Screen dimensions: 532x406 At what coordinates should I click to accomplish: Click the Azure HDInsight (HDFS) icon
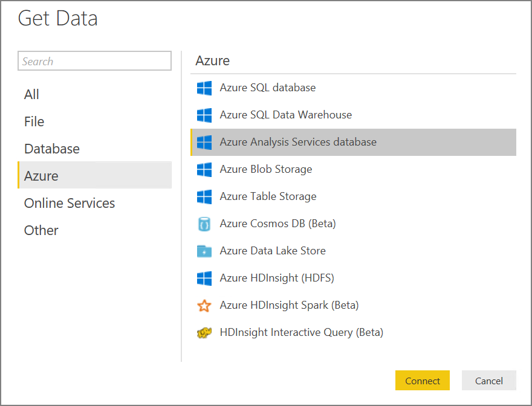[x=204, y=279]
